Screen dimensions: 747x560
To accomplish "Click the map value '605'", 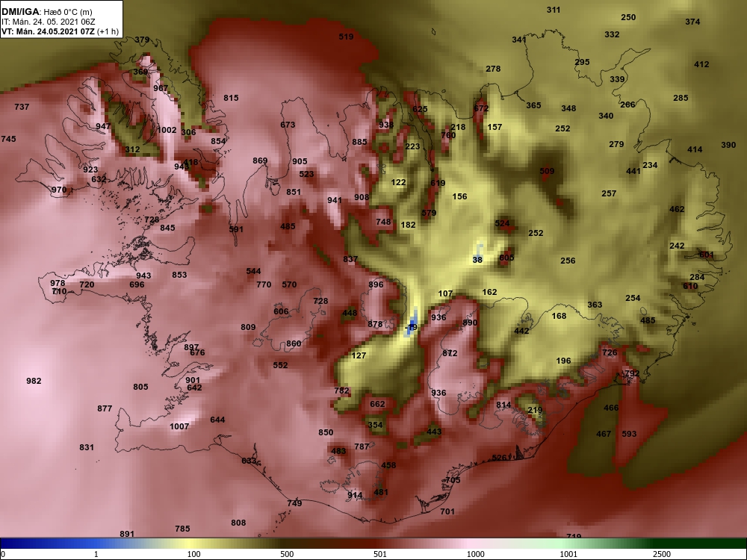I will tap(507, 258).
